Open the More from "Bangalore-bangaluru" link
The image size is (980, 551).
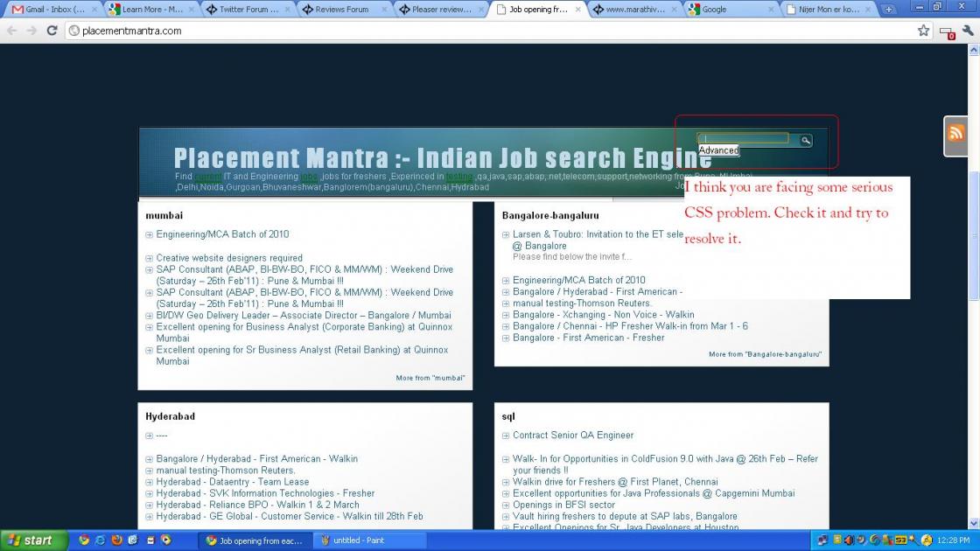765,354
